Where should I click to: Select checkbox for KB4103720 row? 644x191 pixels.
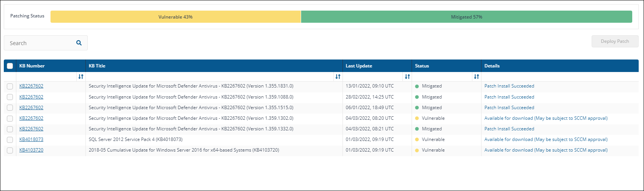tap(10, 150)
